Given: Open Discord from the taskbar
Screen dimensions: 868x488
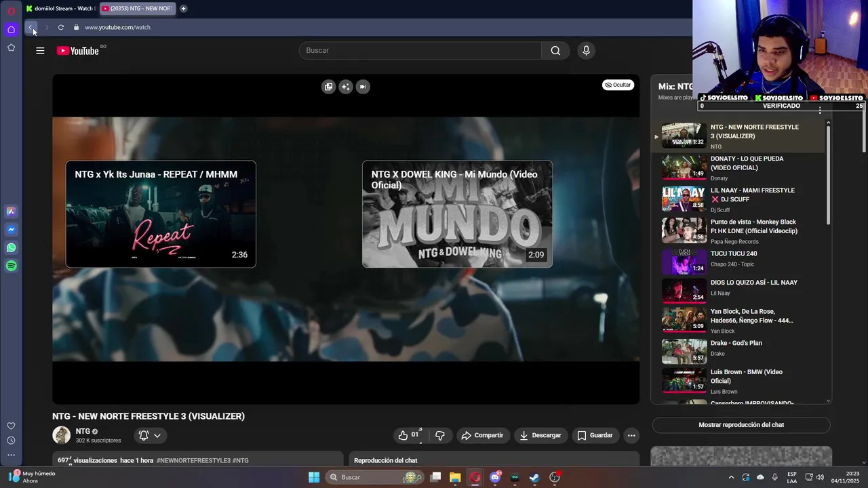Looking at the screenshot, I should tap(495, 477).
